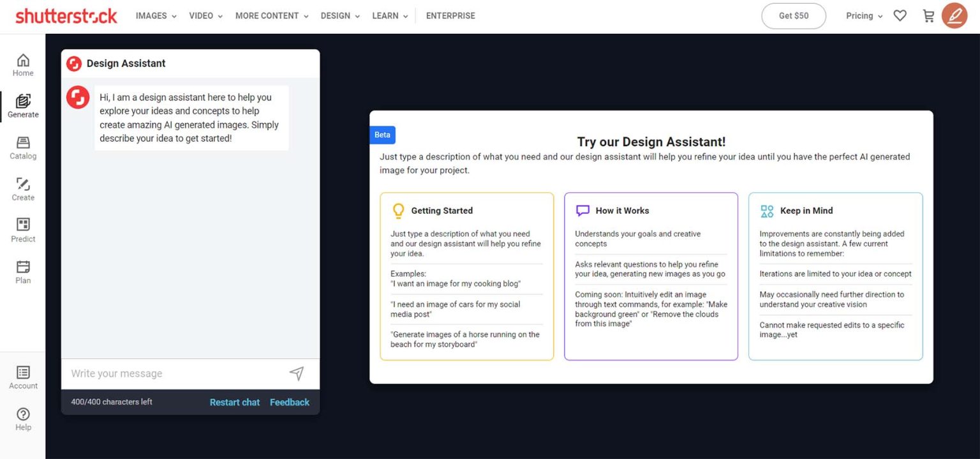
Task: Select the Home icon in the sidebar
Action: point(22,63)
